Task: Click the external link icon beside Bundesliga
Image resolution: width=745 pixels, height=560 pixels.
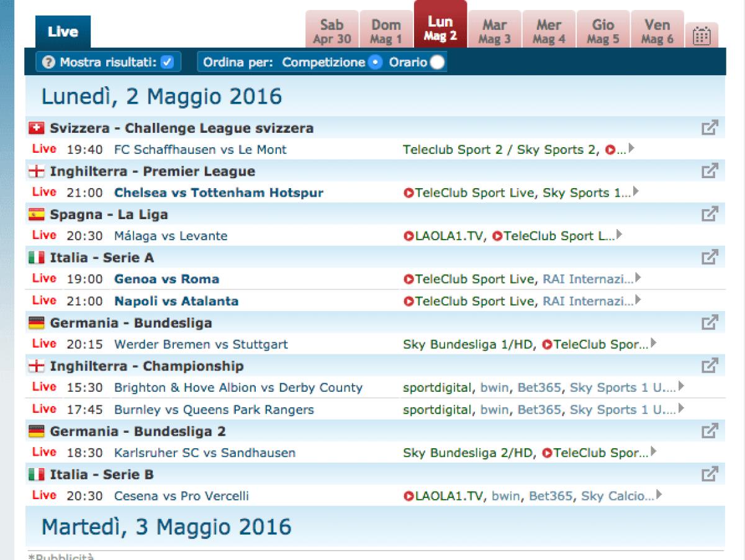Action: (x=710, y=322)
